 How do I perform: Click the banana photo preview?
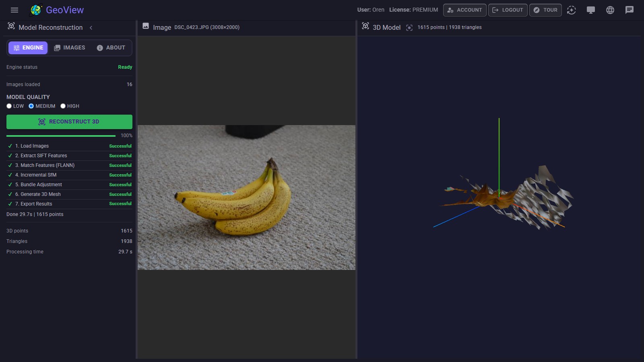click(246, 197)
